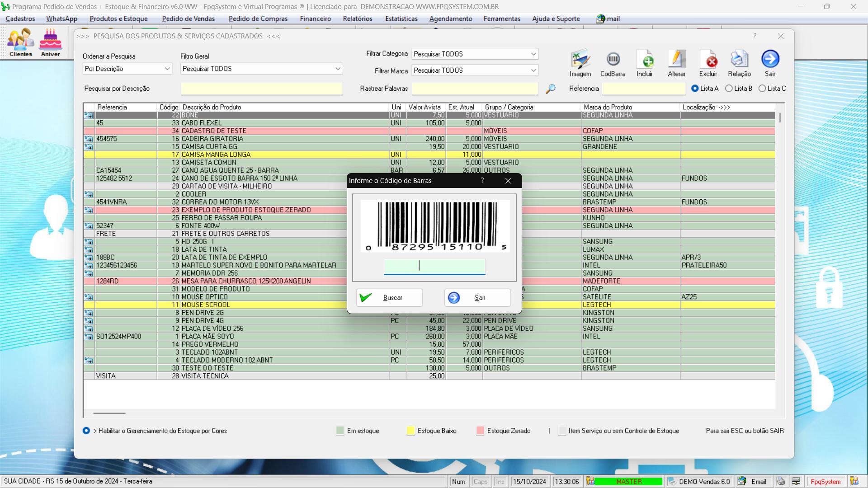Click the Referencia search input field

643,89
